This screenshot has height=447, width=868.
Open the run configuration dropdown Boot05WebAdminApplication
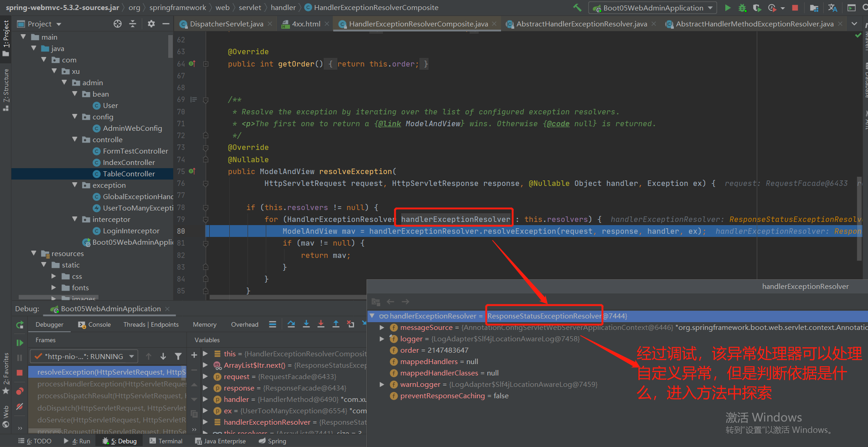(653, 8)
